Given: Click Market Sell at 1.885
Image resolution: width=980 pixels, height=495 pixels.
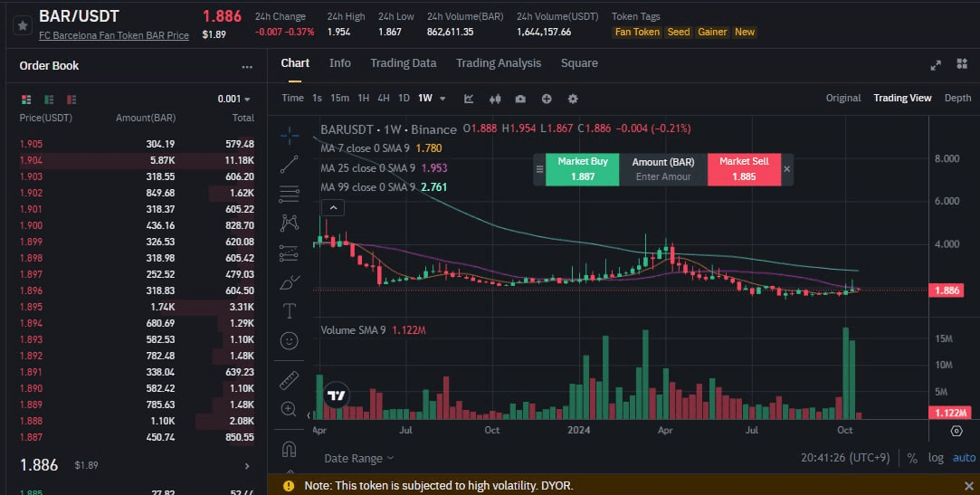Looking at the screenshot, I should [x=744, y=169].
